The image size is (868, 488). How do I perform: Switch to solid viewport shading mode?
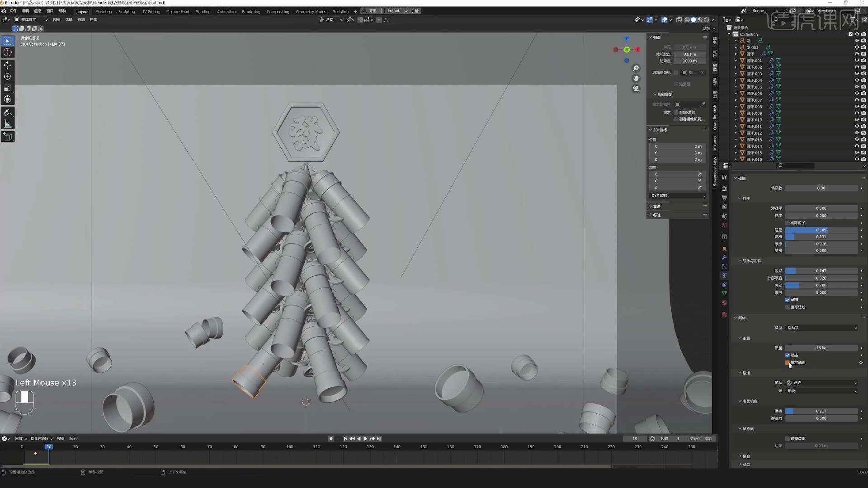[x=693, y=20]
